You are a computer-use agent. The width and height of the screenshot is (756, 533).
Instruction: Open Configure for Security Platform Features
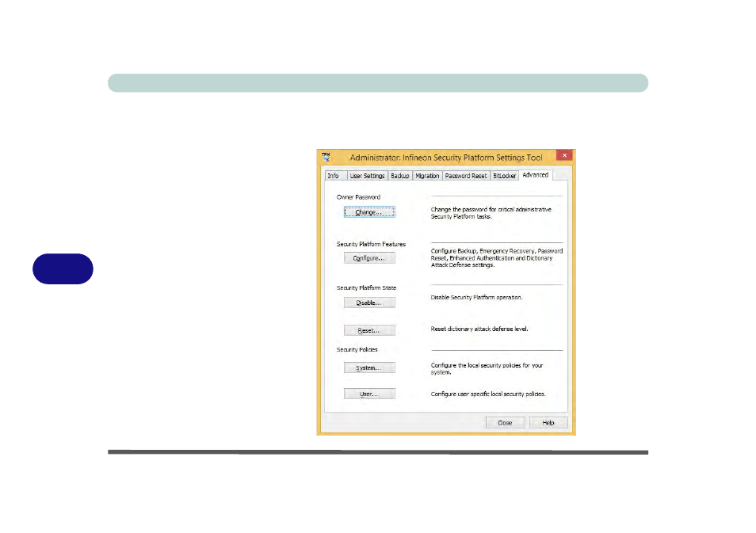(369, 258)
